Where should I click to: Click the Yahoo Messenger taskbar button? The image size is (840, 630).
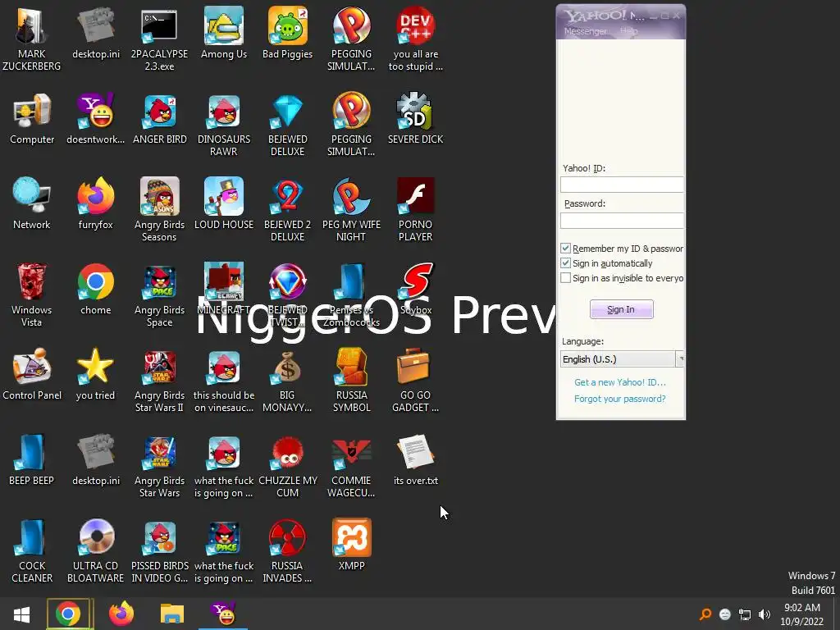pos(223,614)
